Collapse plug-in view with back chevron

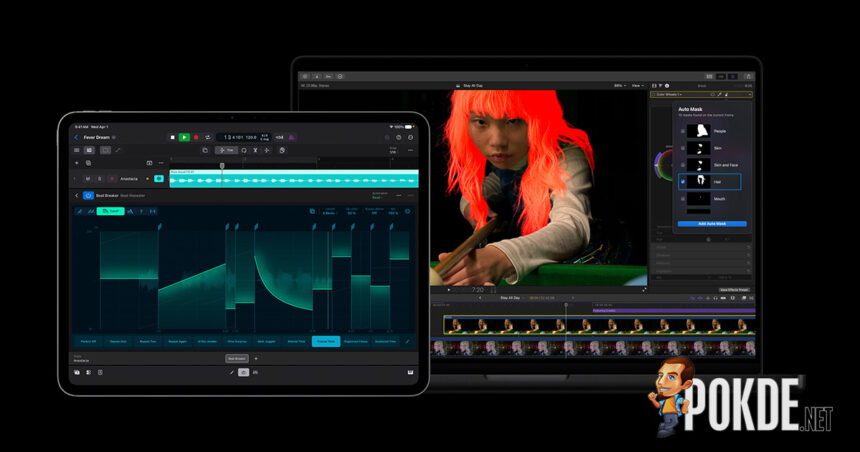click(x=76, y=195)
